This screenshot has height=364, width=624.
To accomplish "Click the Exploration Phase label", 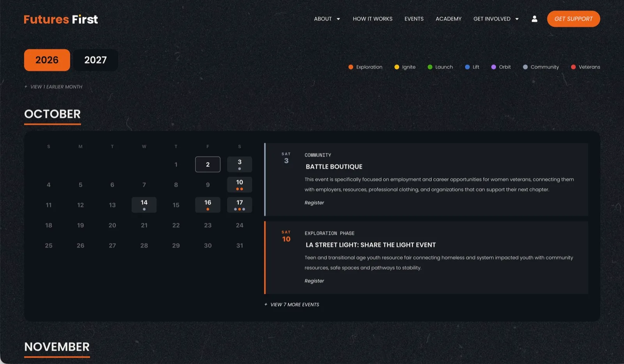I will [330, 233].
